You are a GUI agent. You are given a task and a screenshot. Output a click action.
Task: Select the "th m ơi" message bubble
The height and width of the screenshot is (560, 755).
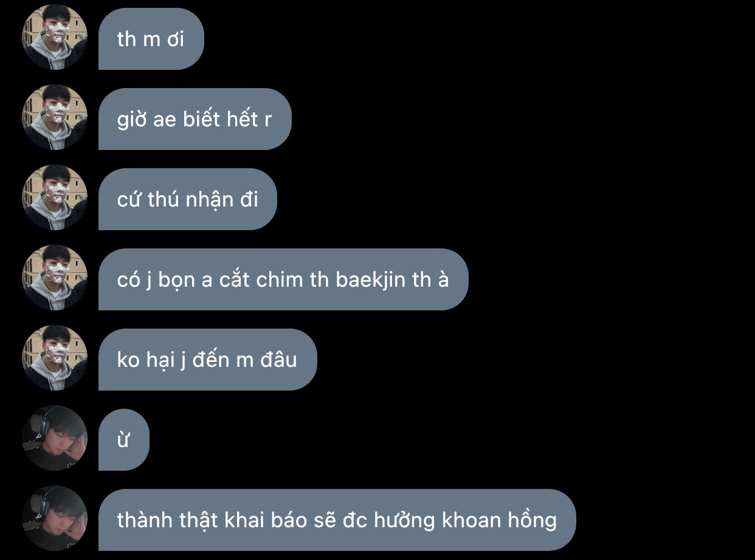(151, 39)
